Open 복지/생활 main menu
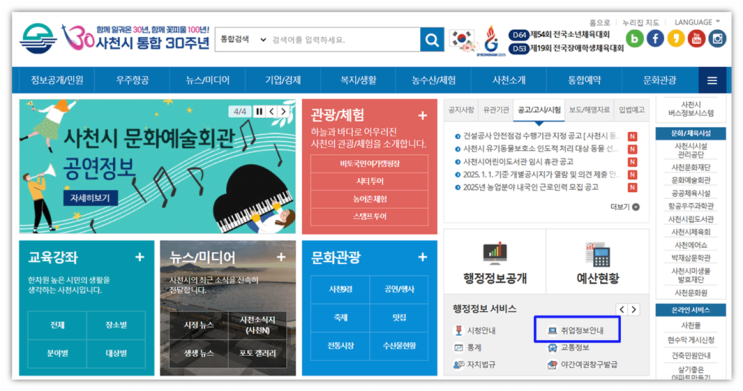 pos(358,81)
